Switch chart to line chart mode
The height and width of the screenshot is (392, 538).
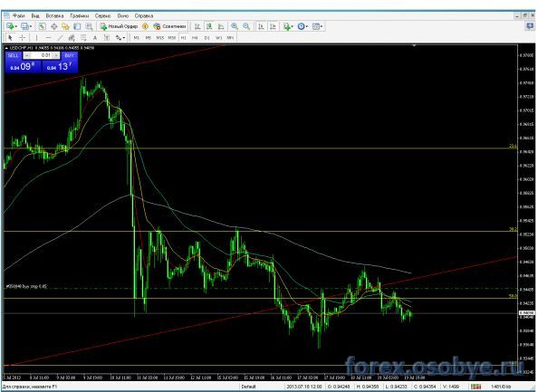point(221,26)
